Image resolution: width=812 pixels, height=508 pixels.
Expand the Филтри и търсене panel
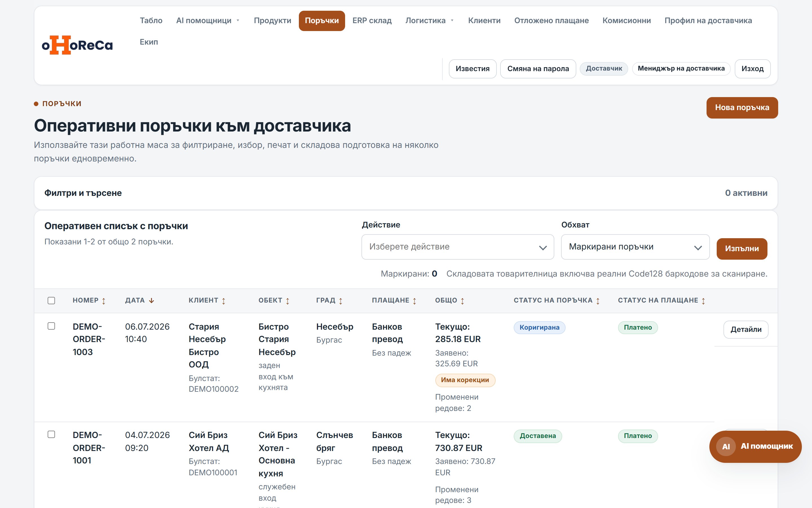406,193
